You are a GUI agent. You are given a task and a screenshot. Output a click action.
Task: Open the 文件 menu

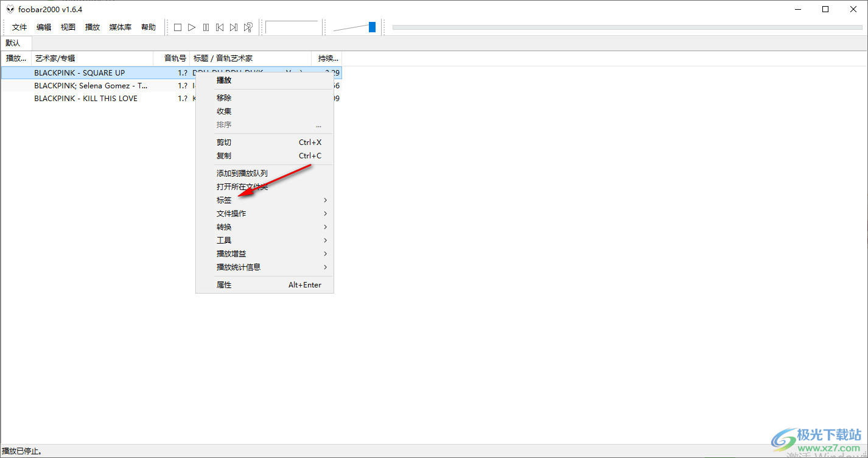tap(19, 27)
